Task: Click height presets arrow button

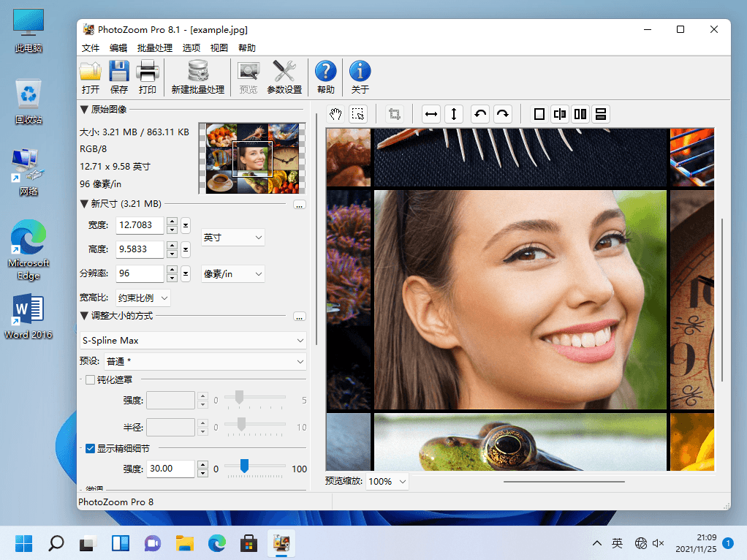Action: (186, 249)
